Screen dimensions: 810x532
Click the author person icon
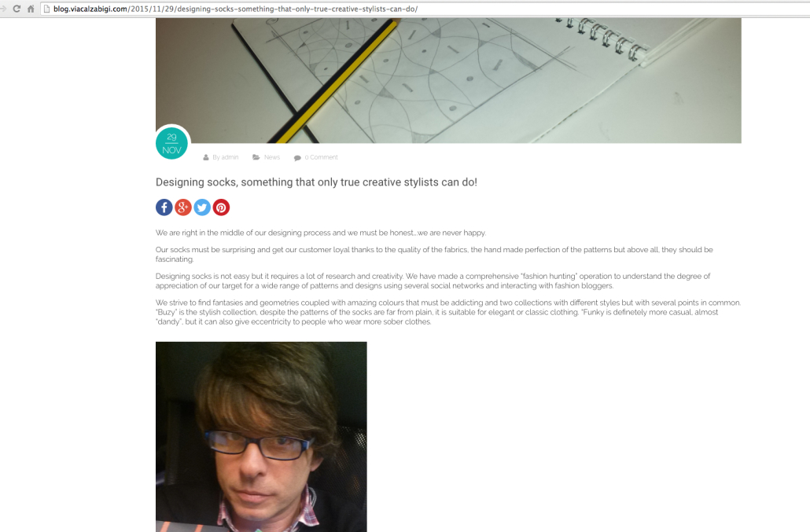[205, 157]
